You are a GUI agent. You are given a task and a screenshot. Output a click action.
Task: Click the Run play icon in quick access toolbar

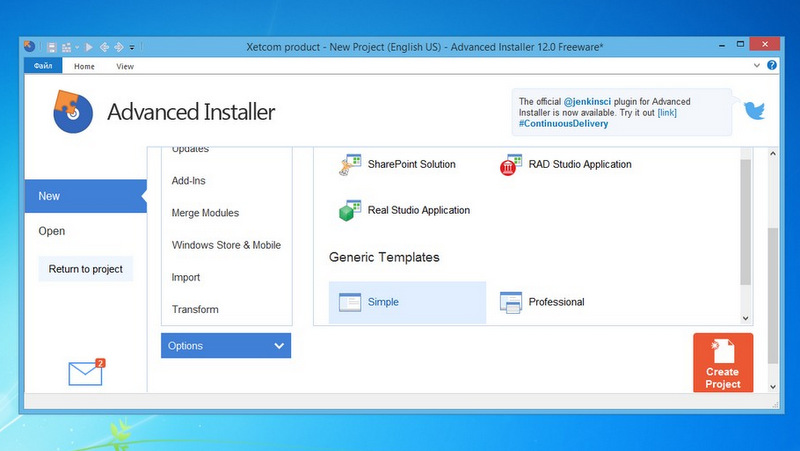pyautogui.click(x=89, y=47)
